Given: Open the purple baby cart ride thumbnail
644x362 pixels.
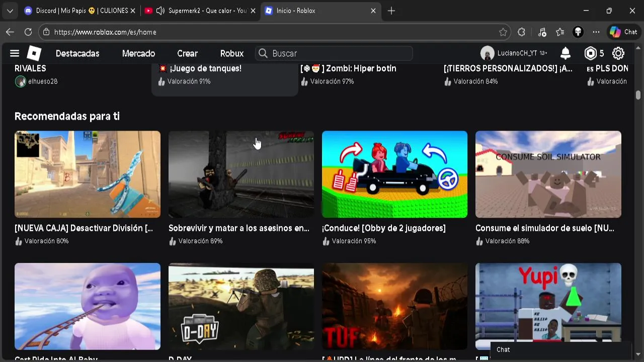Looking at the screenshot, I should (x=88, y=306).
